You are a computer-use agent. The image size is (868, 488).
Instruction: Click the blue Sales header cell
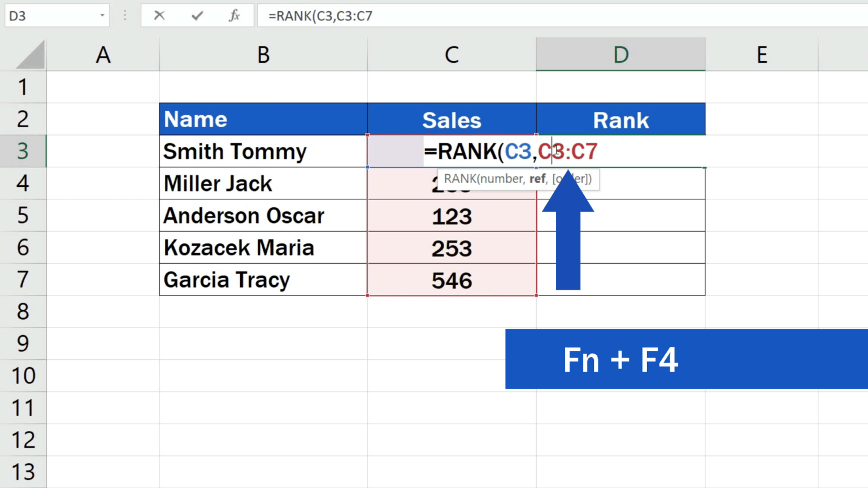pyautogui.click(x=452, y=119)
